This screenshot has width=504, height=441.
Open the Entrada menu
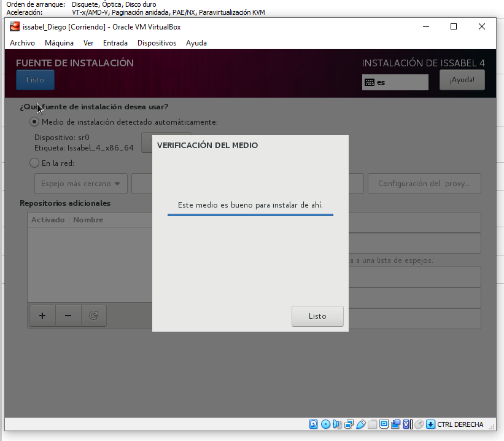[x=115, y=43]
